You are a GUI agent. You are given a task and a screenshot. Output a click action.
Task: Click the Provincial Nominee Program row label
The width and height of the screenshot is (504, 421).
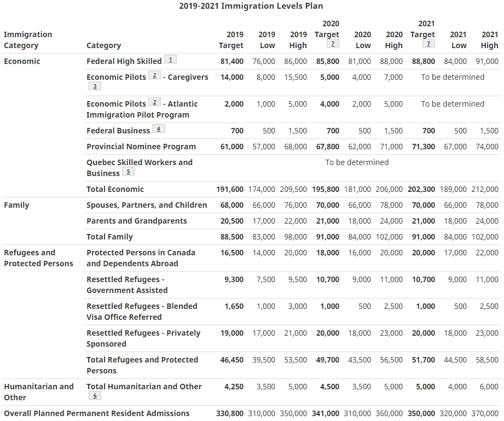tap(141, 147)
